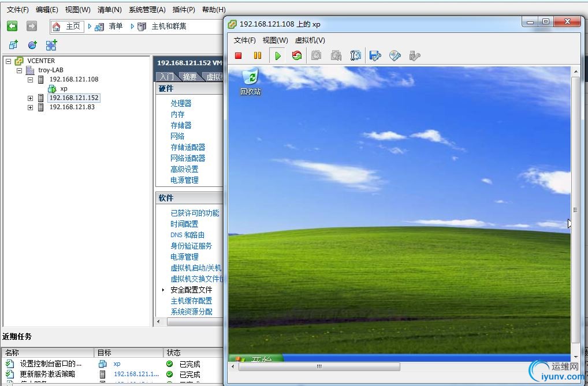Screen dimensions: 588x386
Task: Click the console window title icon
Action: tap(232, 24)
